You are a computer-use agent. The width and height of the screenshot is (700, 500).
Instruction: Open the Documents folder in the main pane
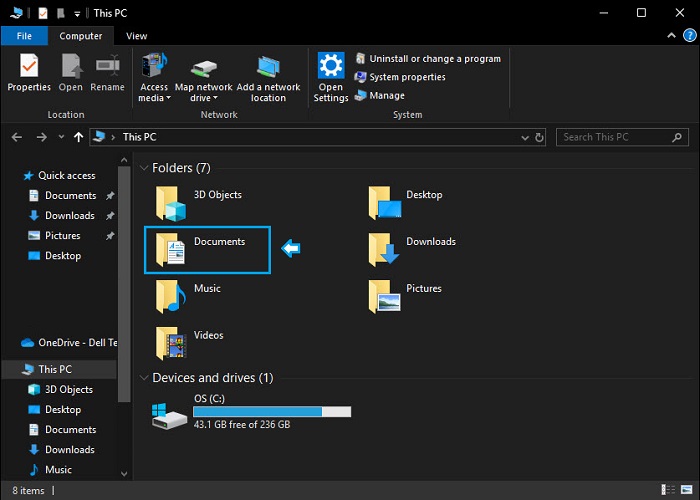tap(172, 249)
